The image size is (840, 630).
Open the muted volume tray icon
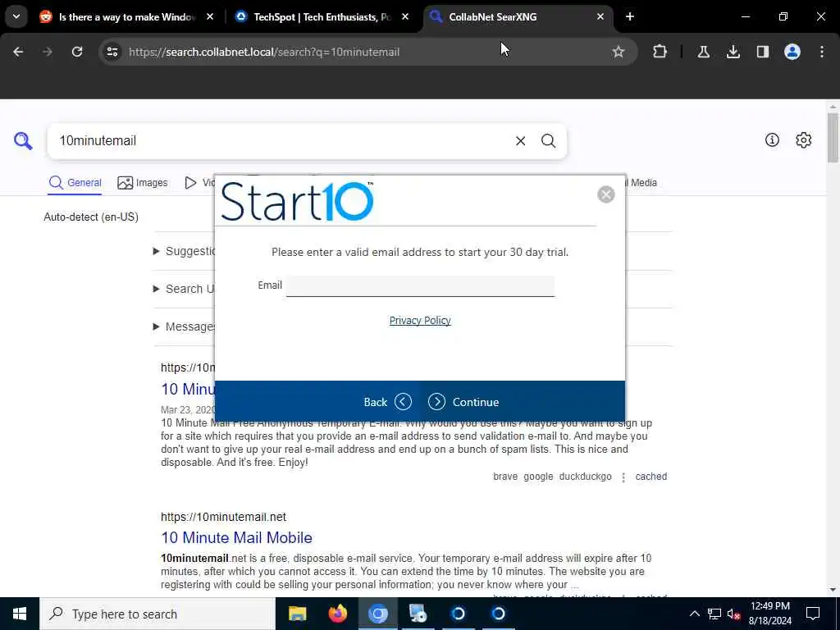point(733,614)
